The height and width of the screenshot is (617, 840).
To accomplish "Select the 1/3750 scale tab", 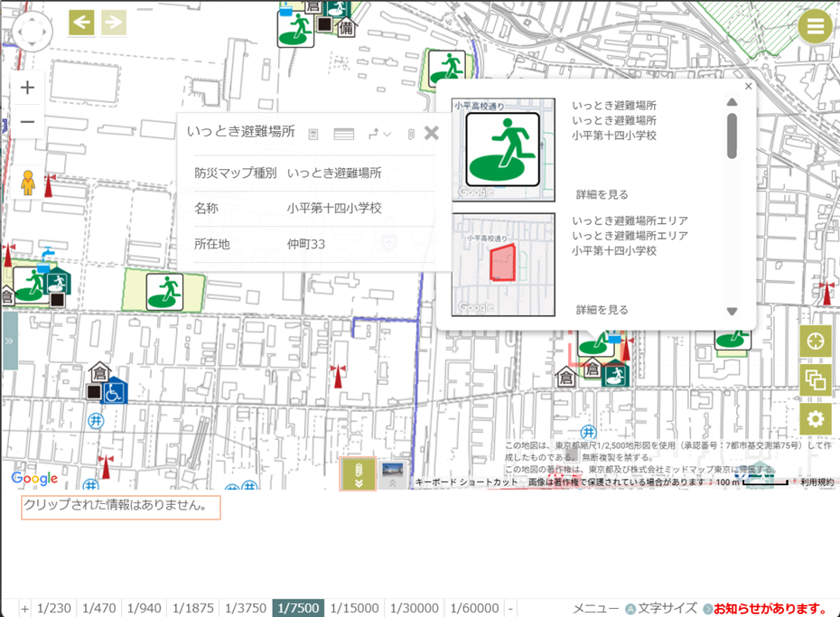I will (x=246, y=608).
